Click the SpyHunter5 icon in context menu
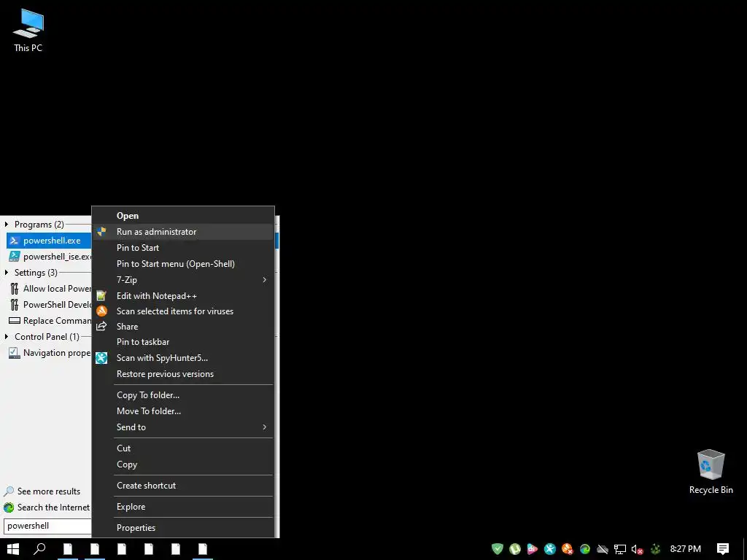This screenshot has width=747, height=560. coord(101,357)
